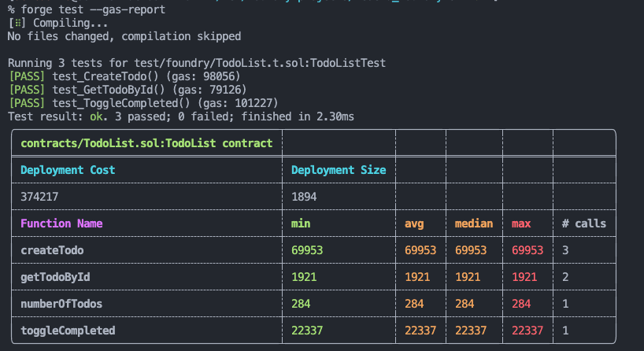Click the deployment size value 1894
This screenshot has width=644, height=351.
point(305,197)
